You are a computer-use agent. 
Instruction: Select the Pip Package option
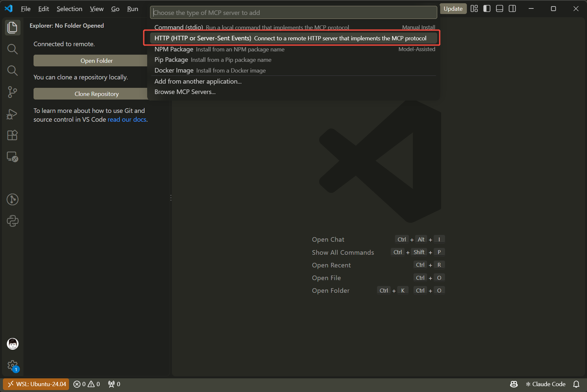pos(293,60)
